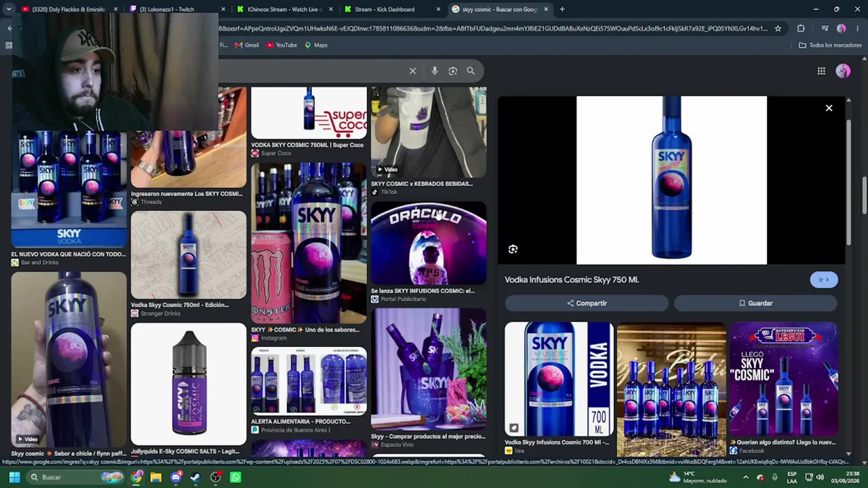The width and height of the screenshot is (868, 488).
Task: Click the large previewed Skyy bottle image
Action: (671, 180)
